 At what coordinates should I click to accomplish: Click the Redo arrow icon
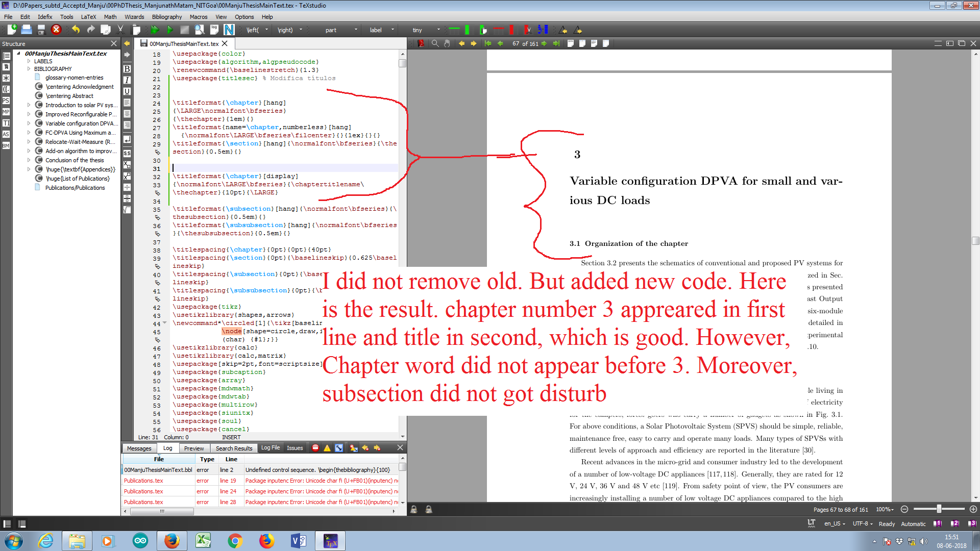90,30
